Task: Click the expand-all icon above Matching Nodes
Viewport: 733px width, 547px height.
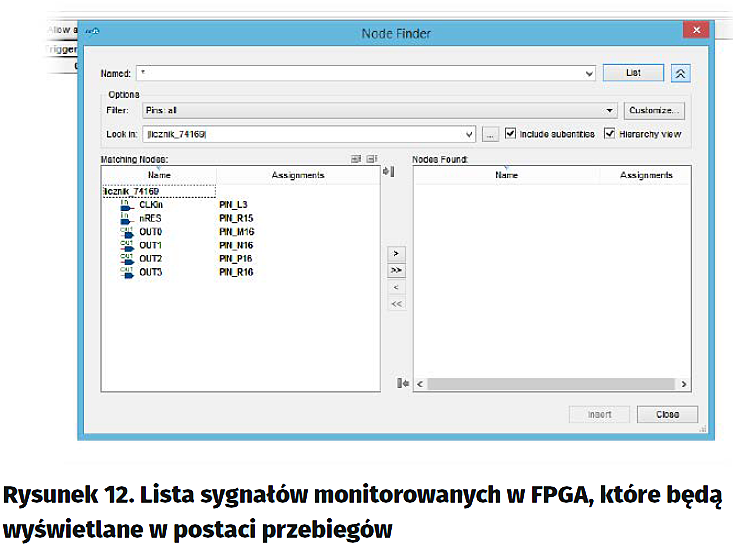Action: pyautogui.click(x=355, y=159)
